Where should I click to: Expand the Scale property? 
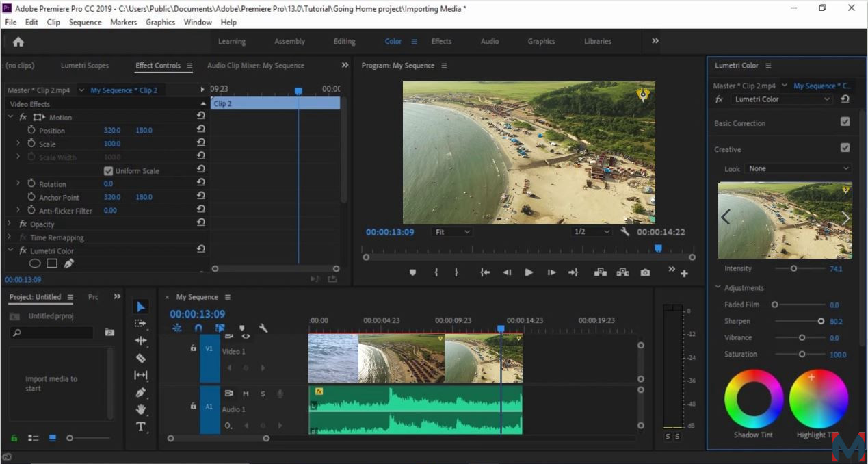click(x=18, y=144)
